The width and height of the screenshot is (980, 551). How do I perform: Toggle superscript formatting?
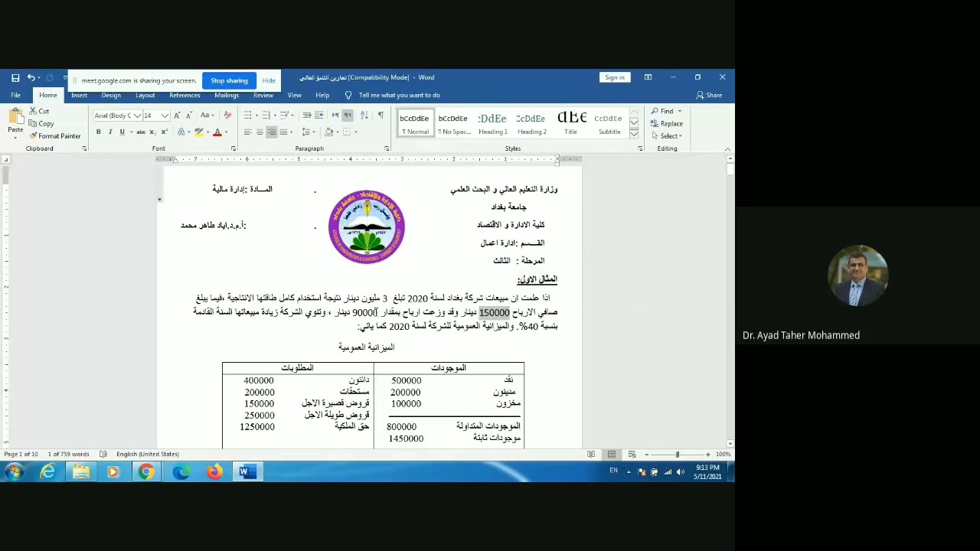coord(166,132)
